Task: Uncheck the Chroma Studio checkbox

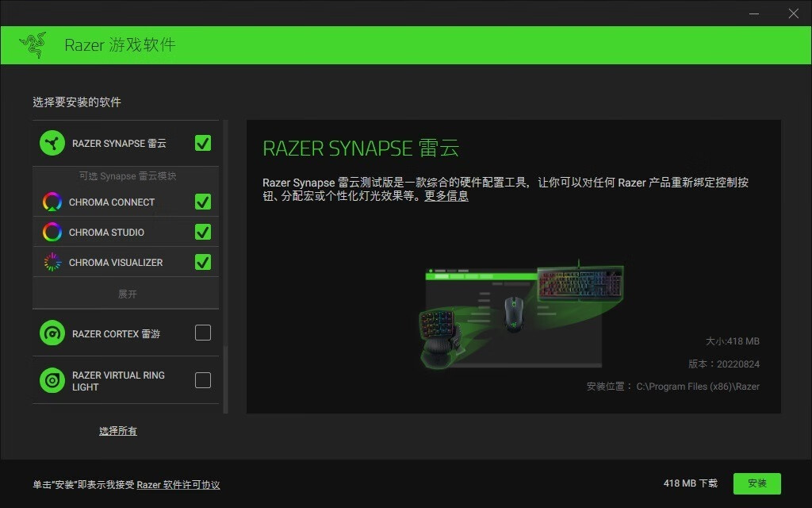Action: point(203,232)
